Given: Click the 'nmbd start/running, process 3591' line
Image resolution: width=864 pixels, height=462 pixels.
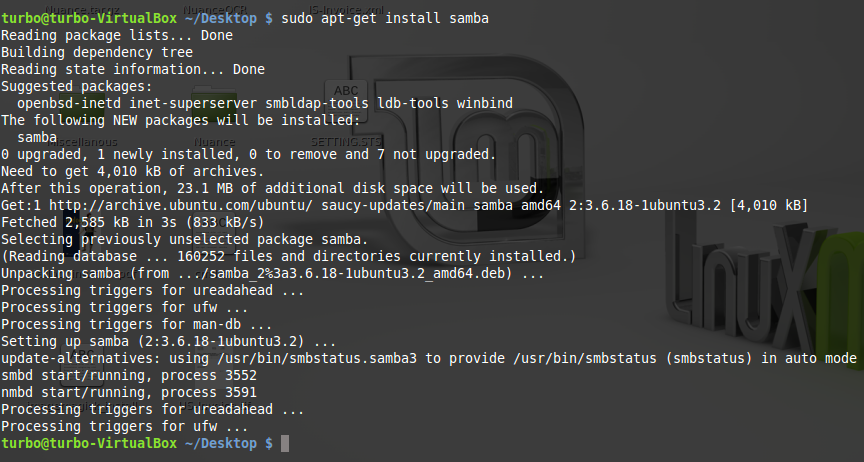Looking at the screenshot, I should click(129, 393).
